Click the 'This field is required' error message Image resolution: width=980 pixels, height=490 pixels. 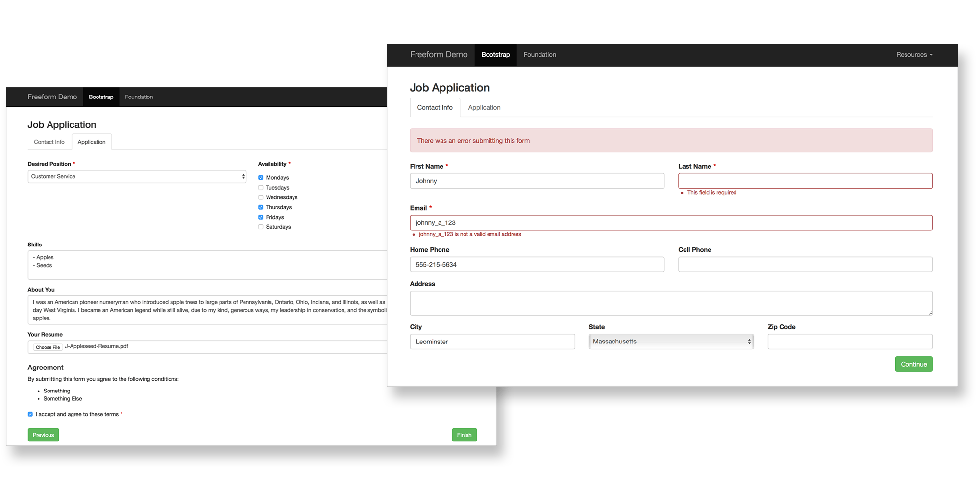pos(712,193)
